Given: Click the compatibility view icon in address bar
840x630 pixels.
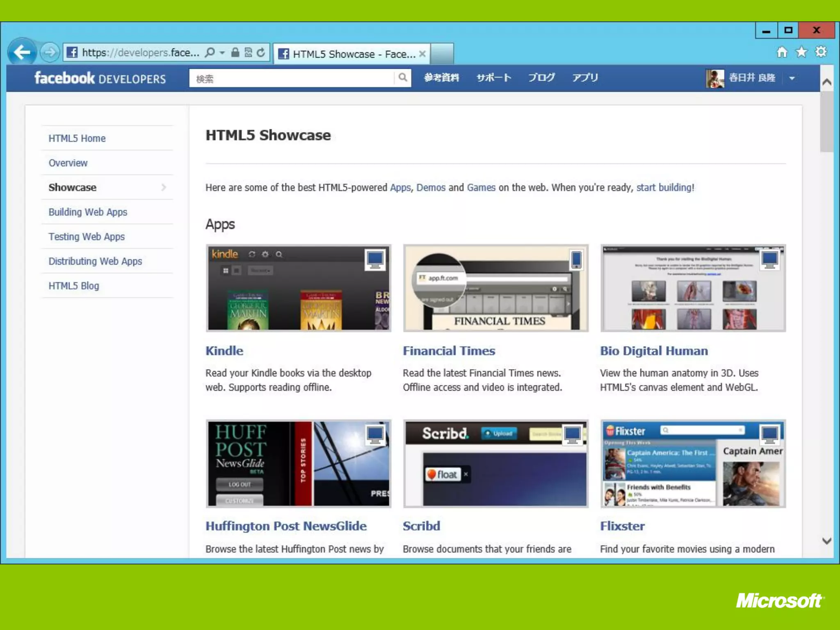Looking at the screenshot, I should 248,52.
